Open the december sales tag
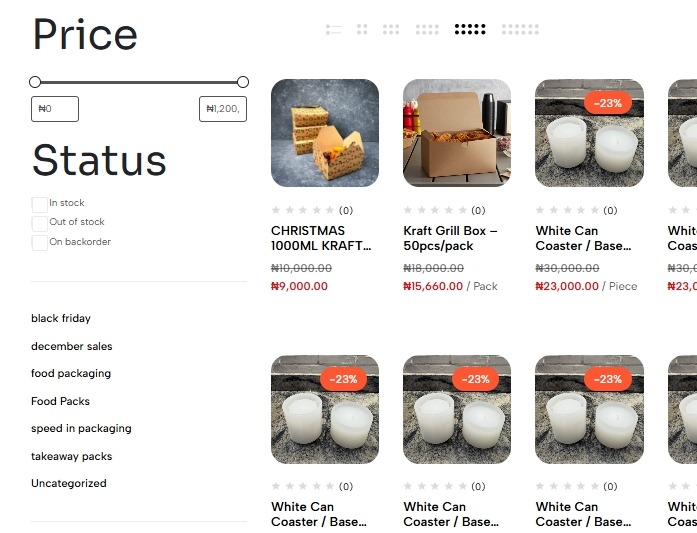Image resolution: width=697 pixels, height=533 pixels. tap(72, 346)
